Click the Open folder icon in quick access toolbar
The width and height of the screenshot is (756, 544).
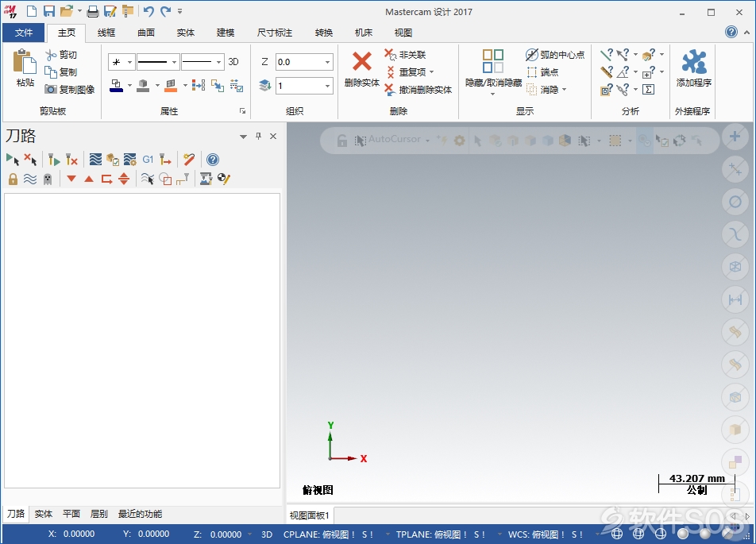point(67,11)
